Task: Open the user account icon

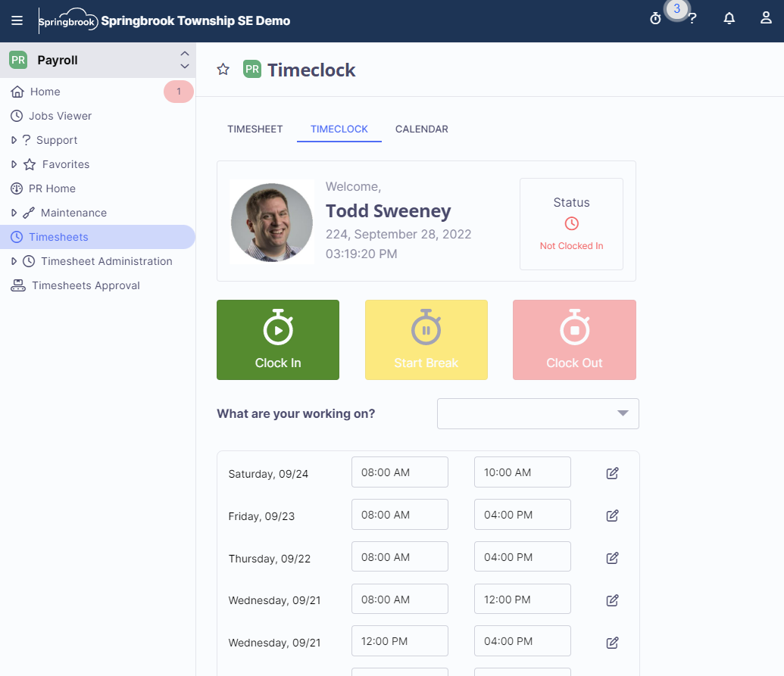Action: pos(766,17)
